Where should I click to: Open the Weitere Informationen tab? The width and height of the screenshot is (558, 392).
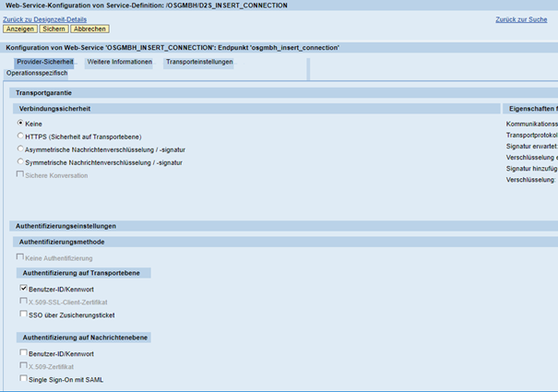119,63
